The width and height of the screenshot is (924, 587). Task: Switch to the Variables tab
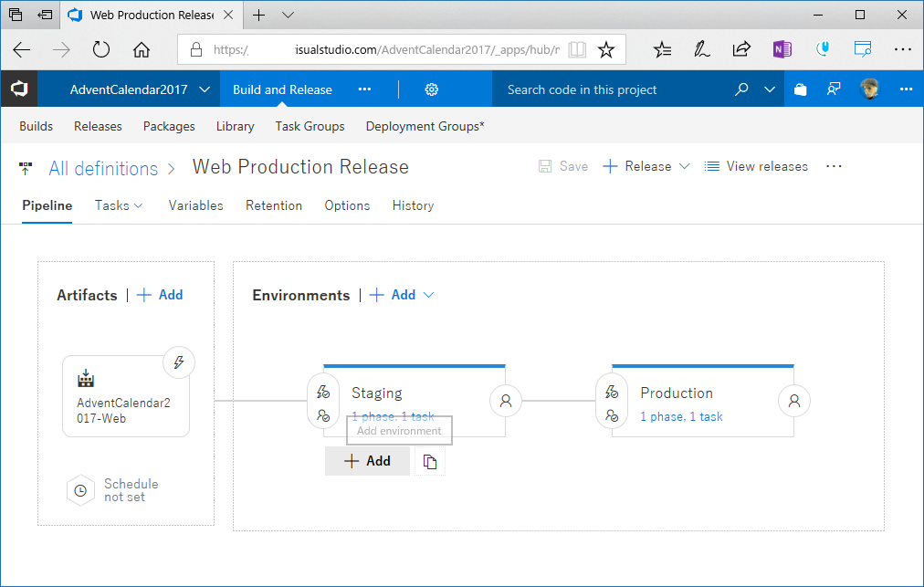195,205
